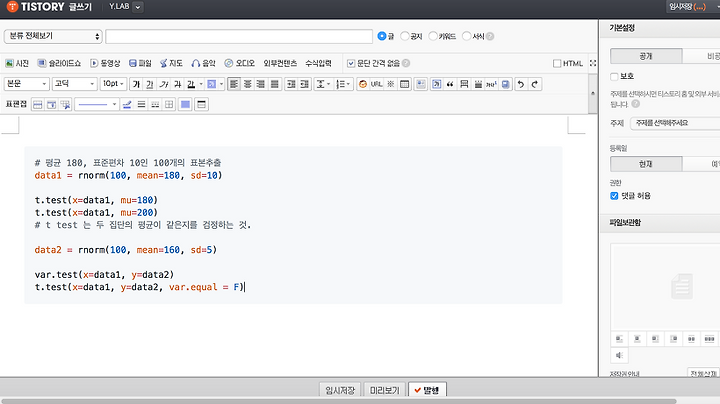
Task: Insert a photo with 사진 button
Action: pos(17,63)
